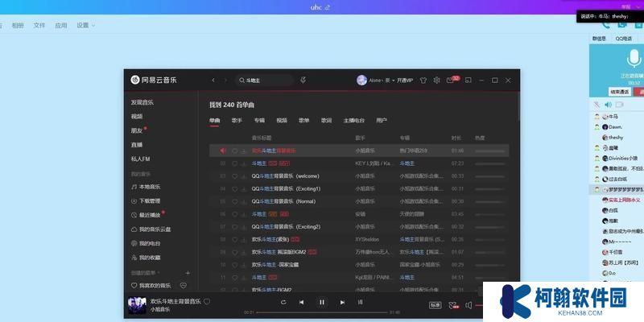
Task: Like song QQ斗地主背景音乐 (Normal)
Action: click(235, 202)
